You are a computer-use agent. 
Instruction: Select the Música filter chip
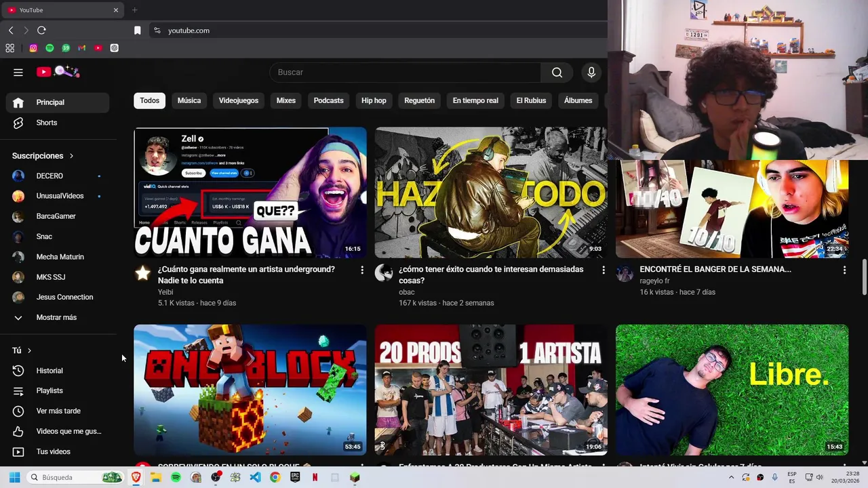point(189,100)
